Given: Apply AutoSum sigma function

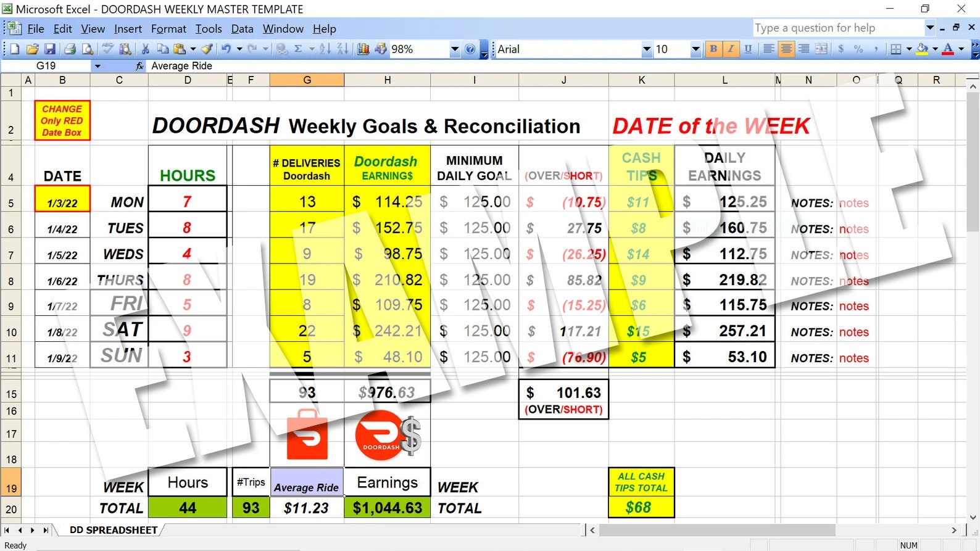Looking at the screenshot, I should point(298,49).
